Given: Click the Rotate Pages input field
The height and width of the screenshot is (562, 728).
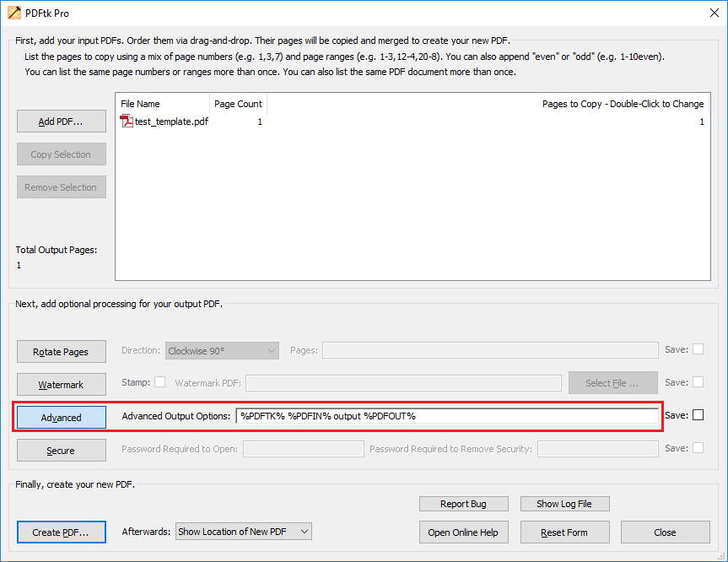Looking at the screenshot, I should (x=490, y=350).
